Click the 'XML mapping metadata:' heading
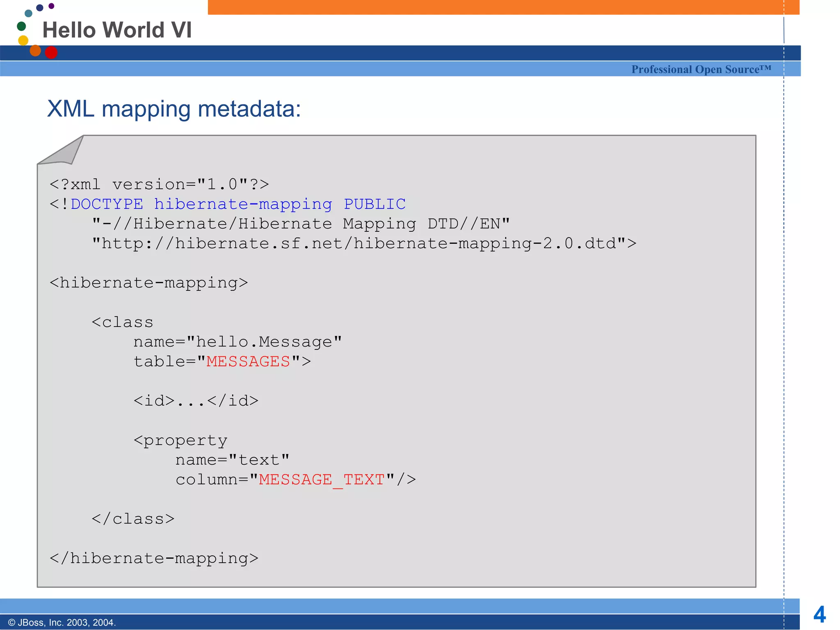Viewport: 840px width, 630px height. (x=174, y=109)
